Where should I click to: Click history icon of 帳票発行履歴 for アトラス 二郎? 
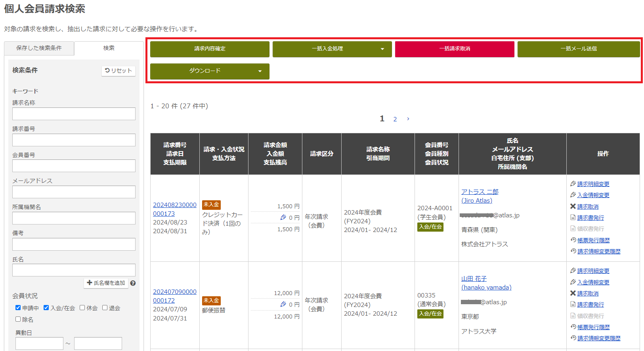[573, 240]
